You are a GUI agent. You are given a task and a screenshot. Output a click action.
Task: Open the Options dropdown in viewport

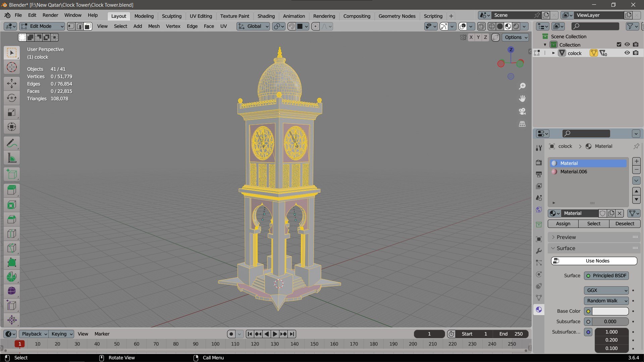click(515, 37)
